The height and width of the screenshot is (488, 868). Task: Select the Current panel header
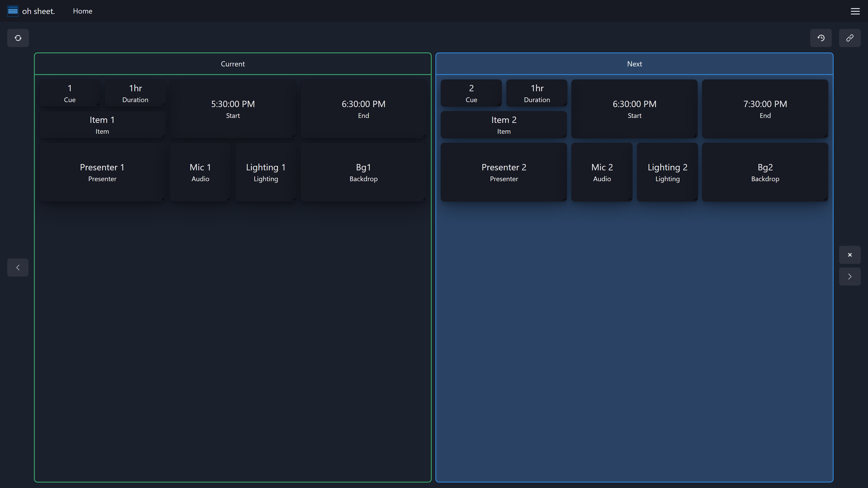(x=233, y=64)
